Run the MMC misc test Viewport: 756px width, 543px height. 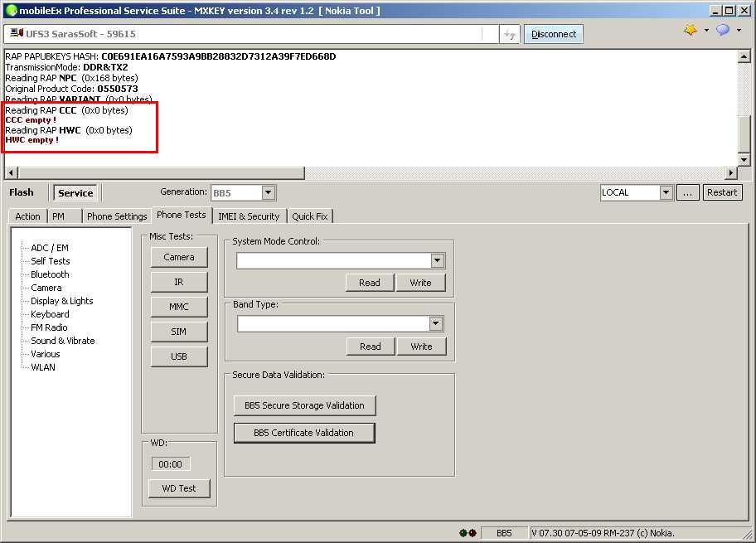pyautogui.click(x=179, y=307)
